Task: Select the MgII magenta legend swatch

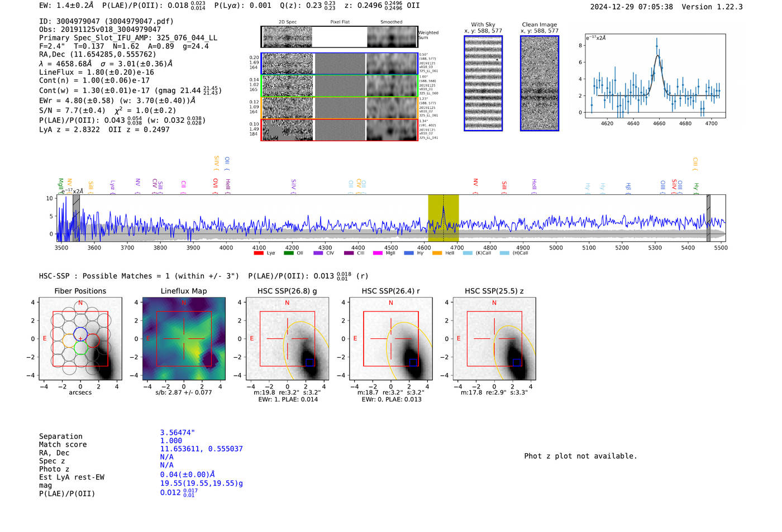Action: tap(378, 253)
